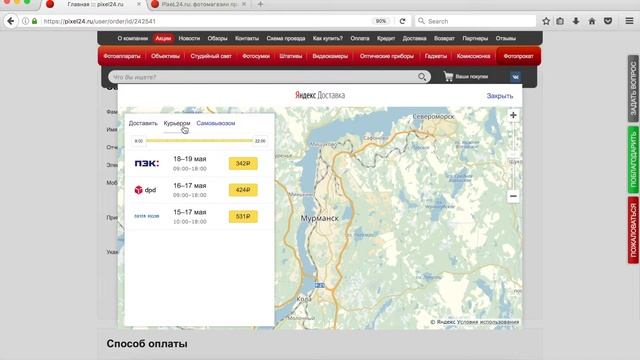This screenshot has width=640, height=360.
Task: Open 'Кредит' in top menu
Action: pos(386,38)
